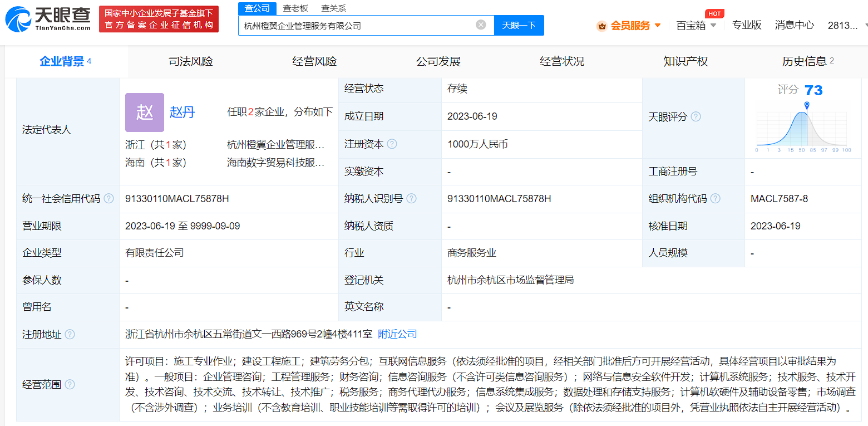Click the question icon next to 统一社会信用代码
868x426 pixels.
108,199
